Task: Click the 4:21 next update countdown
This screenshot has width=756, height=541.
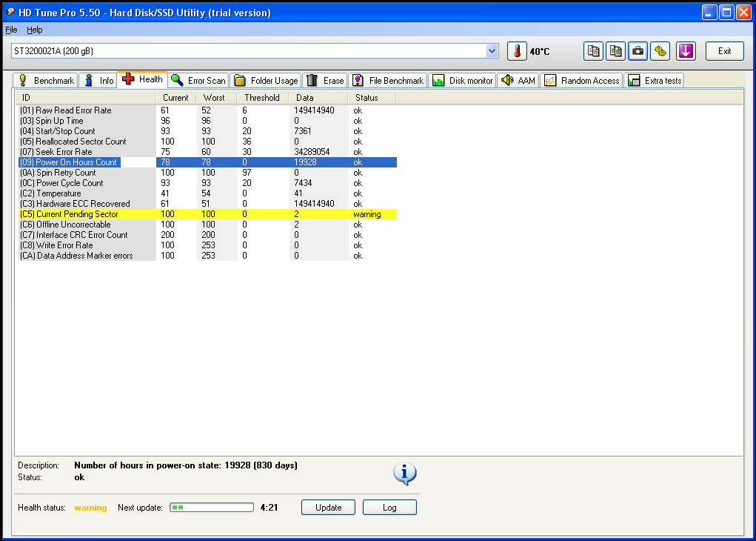Action: coord(269,508)
